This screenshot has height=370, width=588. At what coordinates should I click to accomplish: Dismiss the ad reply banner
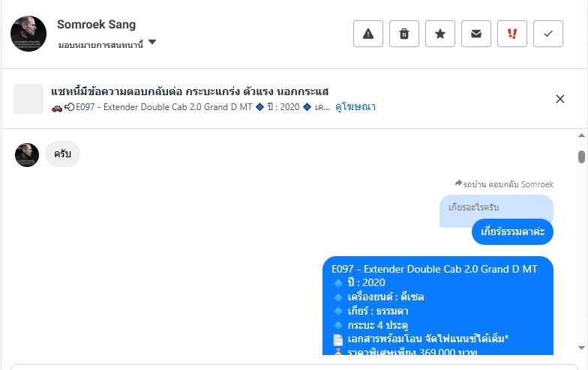coord(560,99)
